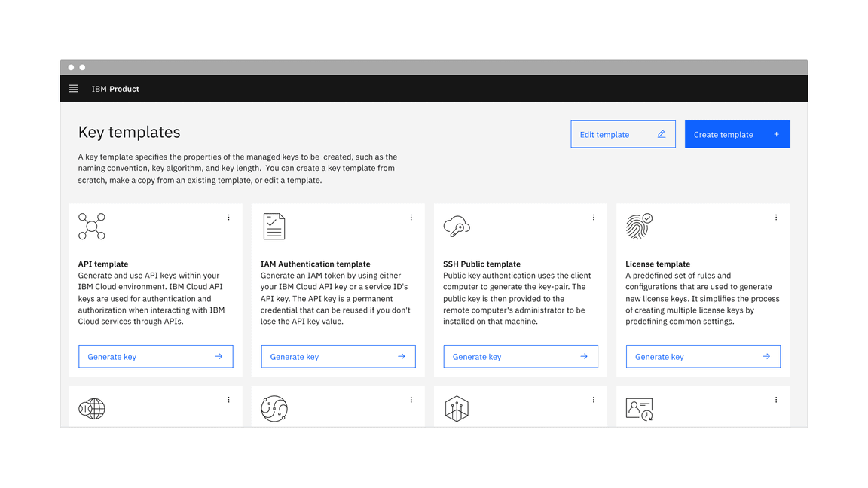Click the API template network nodes icon
868x488 pixels.
92,227
